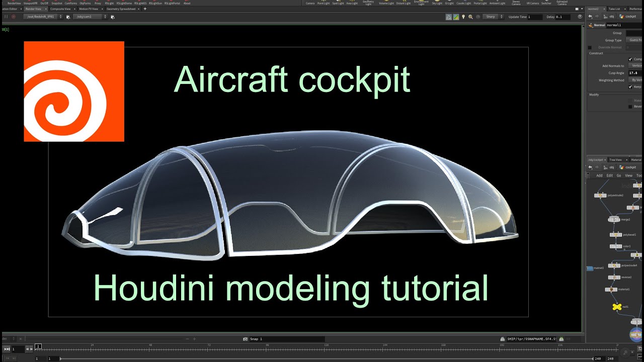This screenshot has width=644, height=362.
Task: Add a new pane tab with plus button
Action: [x=145, y=9]
